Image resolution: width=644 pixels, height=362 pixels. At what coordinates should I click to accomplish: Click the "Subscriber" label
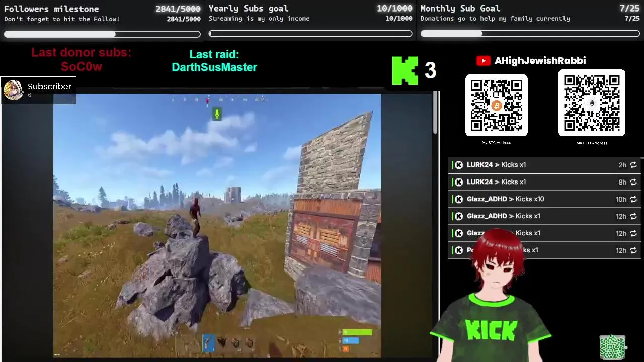[x=49, y=87]
